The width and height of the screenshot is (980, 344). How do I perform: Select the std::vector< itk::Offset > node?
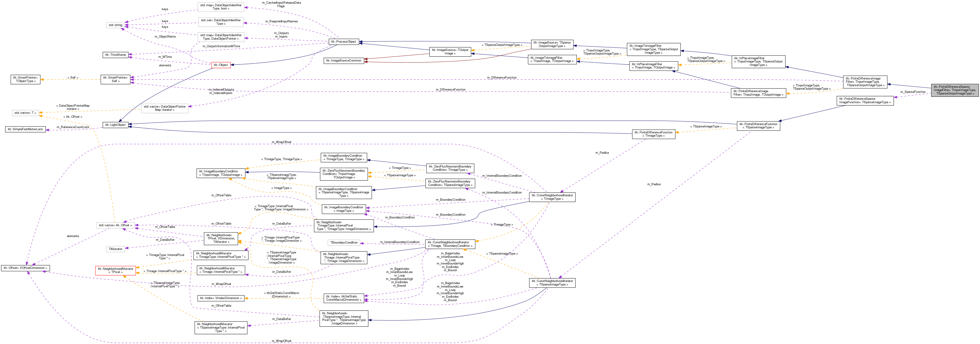[x=115, y=225]
